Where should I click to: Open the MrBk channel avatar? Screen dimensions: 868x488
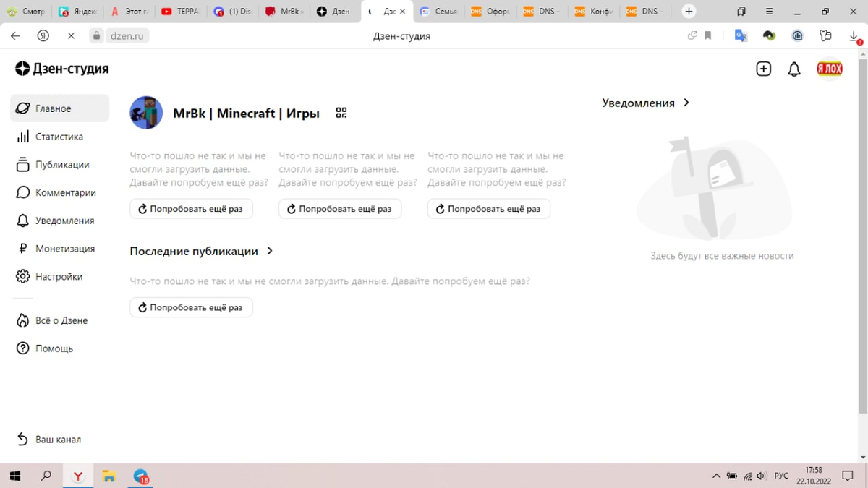point(146,113)
